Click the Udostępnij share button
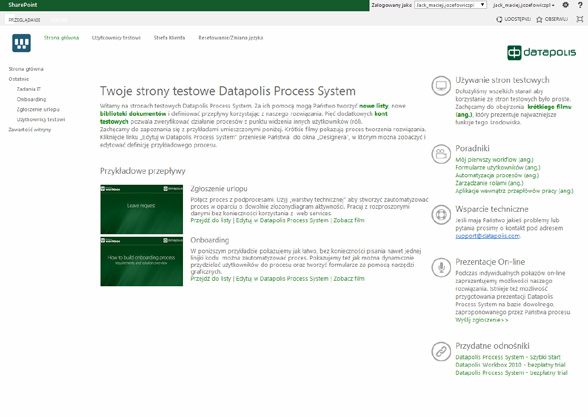The width and height of the screenshot is (588, 417). click(x=513, y=19)
